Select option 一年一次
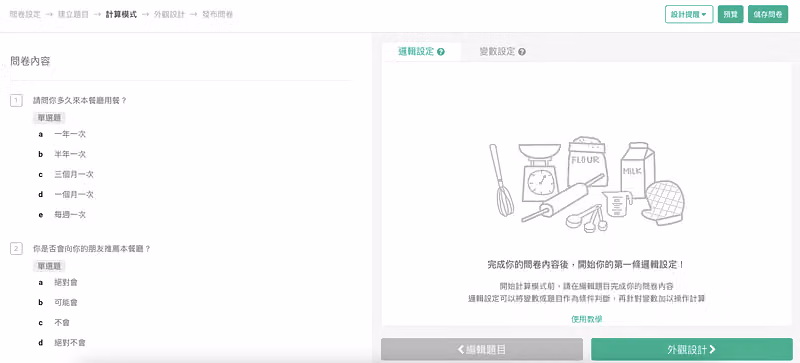 click(70, 134)
